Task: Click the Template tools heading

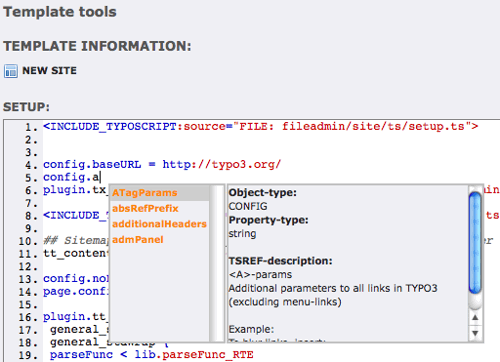Action: pos(60,12)
